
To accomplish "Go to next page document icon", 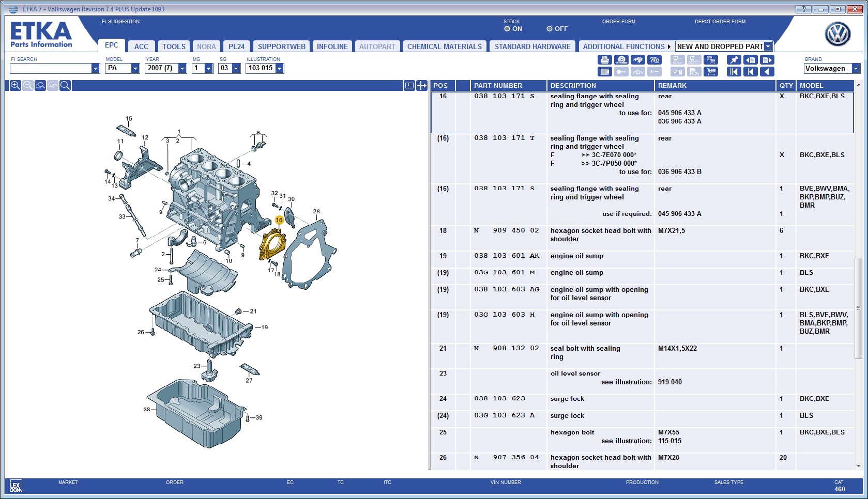I will coord(767,60).
